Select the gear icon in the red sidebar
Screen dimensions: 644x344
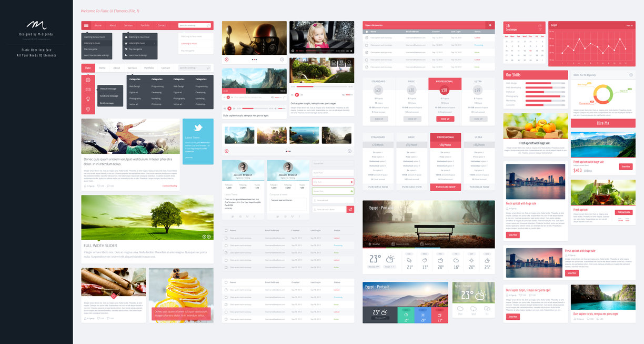click(x=88, y=80)
